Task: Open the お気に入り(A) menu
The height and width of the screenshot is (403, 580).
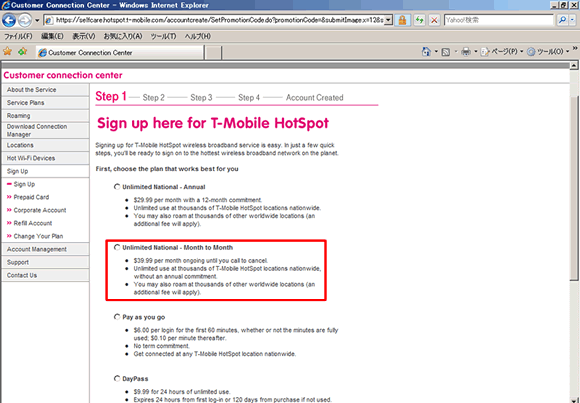Action: point(123,36)
